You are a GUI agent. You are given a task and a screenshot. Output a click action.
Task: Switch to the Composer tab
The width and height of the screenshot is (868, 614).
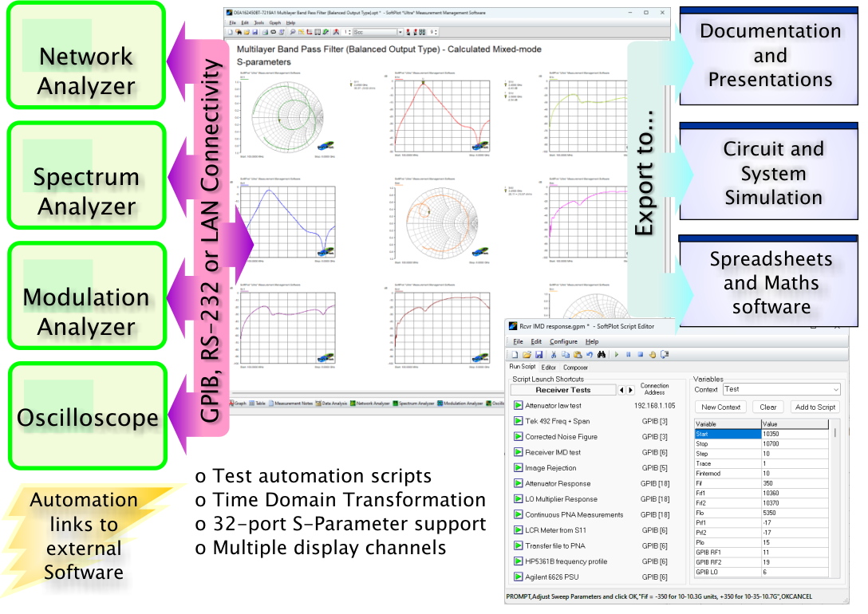point(575,368)
